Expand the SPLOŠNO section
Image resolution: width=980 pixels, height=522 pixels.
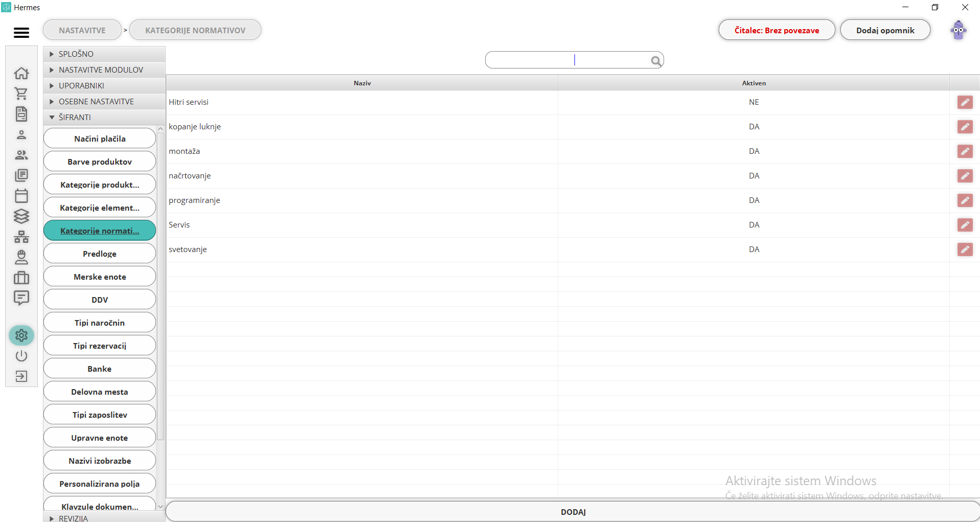click(104, 54)
